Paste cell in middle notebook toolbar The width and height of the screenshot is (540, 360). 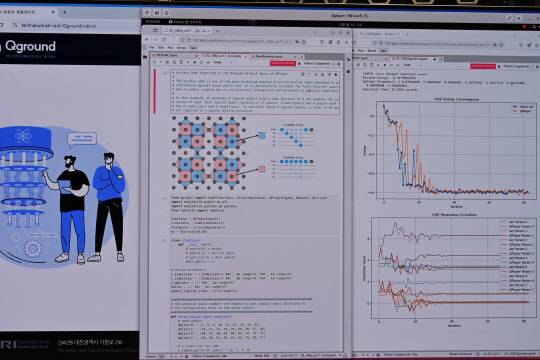point(181,62)
